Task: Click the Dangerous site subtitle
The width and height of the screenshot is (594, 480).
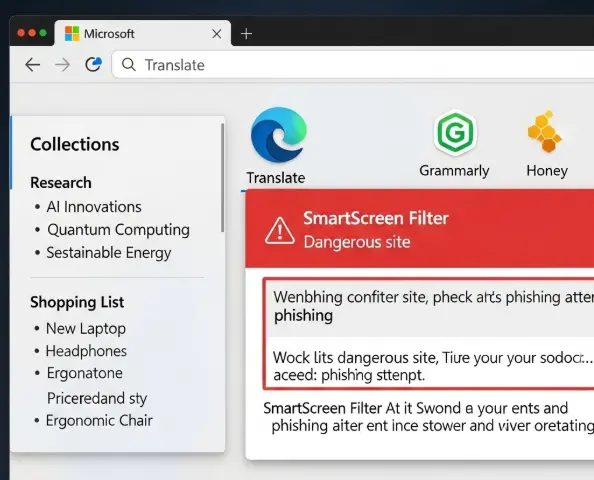Action: (x=357, y=242)
